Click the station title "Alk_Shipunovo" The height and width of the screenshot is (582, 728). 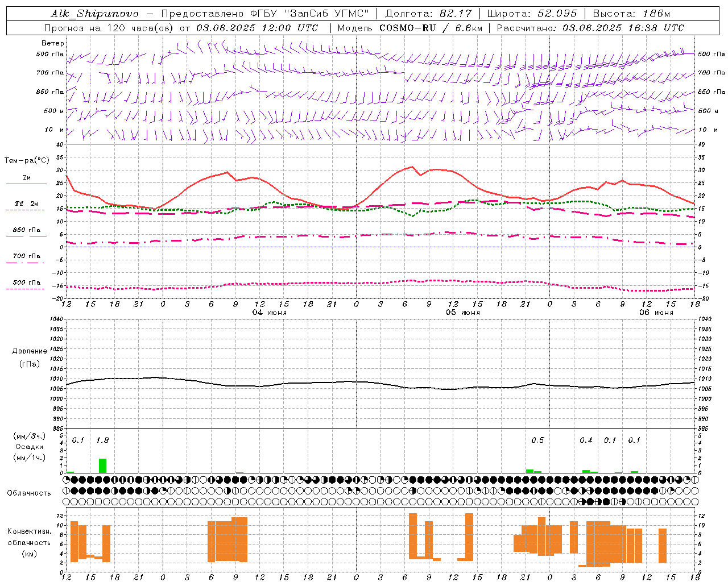pos(94,14)
